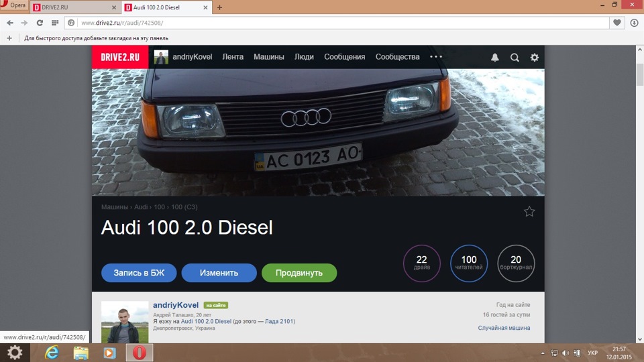644x362 pixels.
Task: Click the 22 драйв circle
Action: (x=422, y=263)
